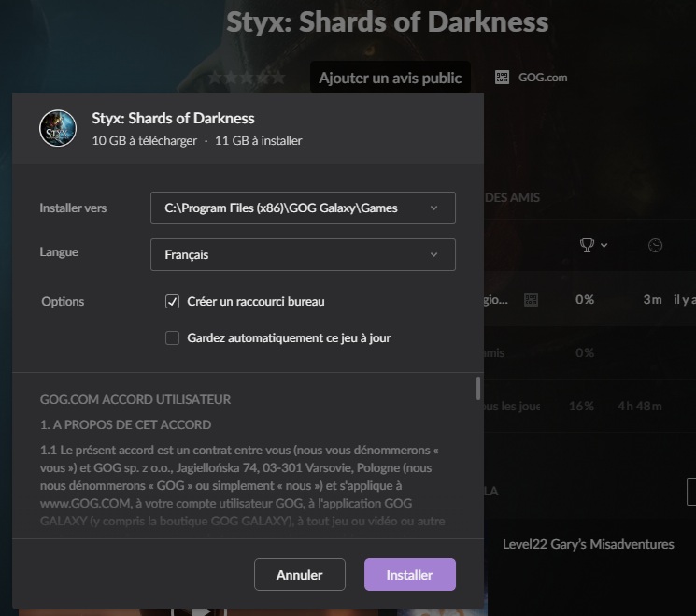
Task: Click the 11 GB à installer text
Action: click(x=259, y=141)
